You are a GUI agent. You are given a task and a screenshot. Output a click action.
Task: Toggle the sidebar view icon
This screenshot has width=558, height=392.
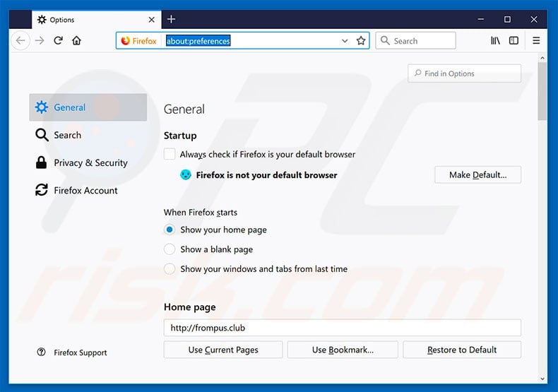click(x=514, y=40)
